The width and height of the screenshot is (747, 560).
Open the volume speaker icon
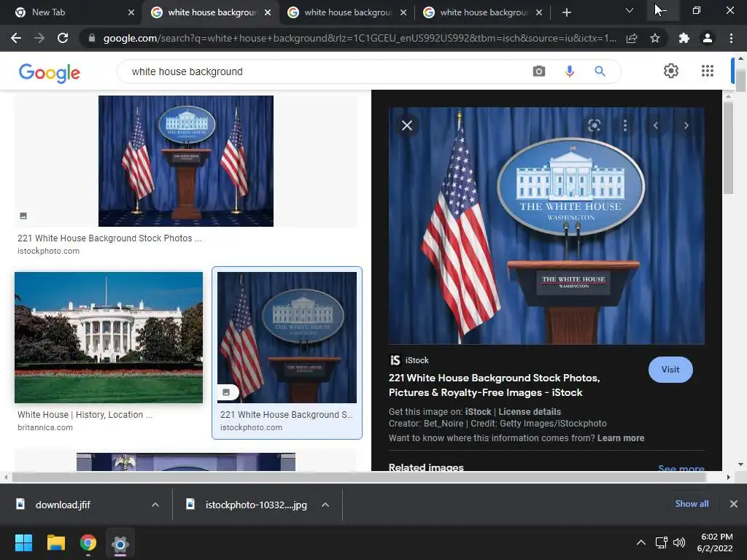point(679,542)
